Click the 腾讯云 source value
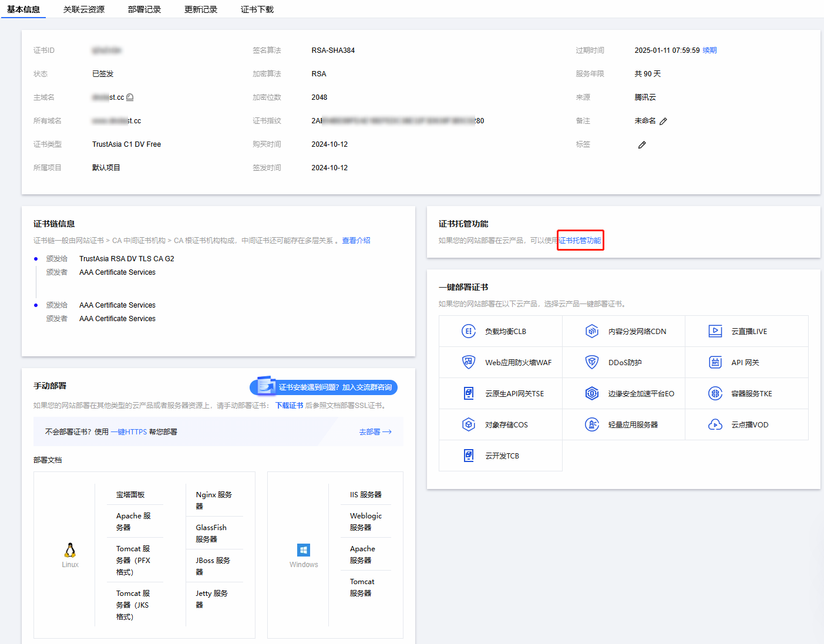Screen dimensions: 824x644 [645, 97]
